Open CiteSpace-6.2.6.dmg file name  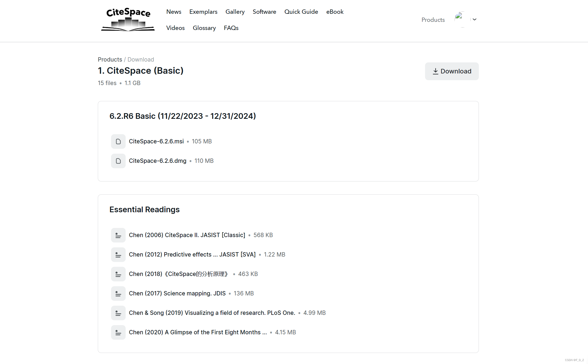tap(158, 161)
